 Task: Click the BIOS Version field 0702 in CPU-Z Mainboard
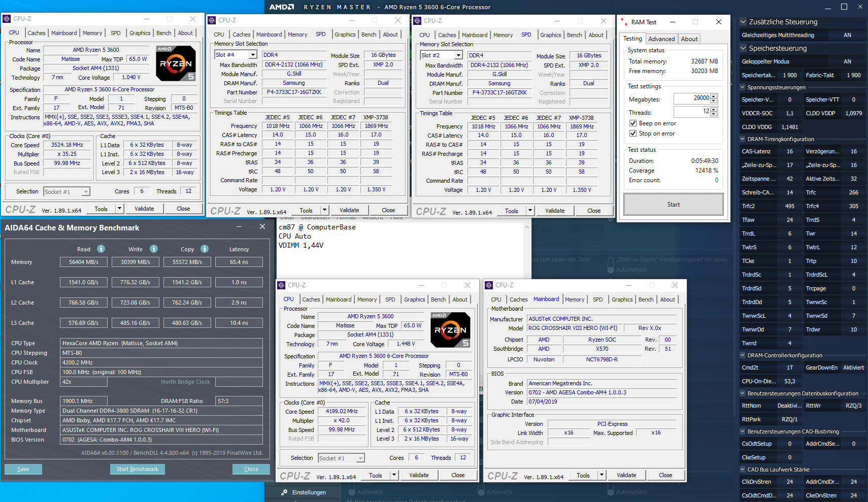click(602, 392)
